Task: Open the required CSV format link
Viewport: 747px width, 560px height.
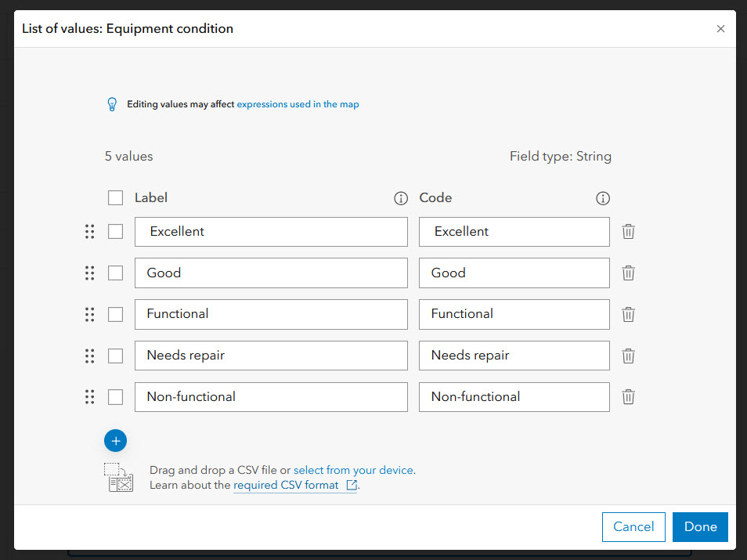Action: click(286, 486)
